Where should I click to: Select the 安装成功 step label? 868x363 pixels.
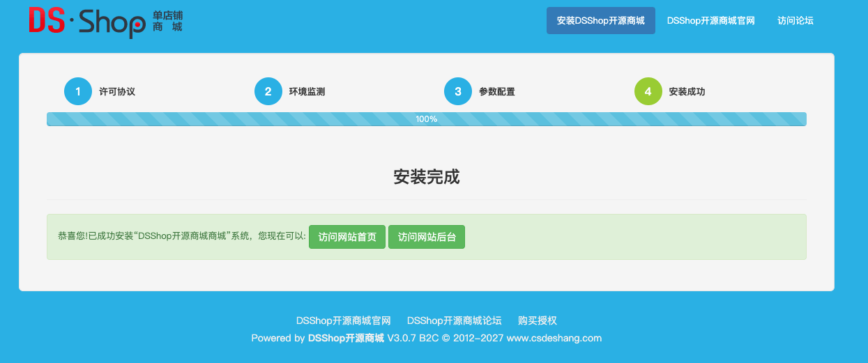tap(687, 92)
